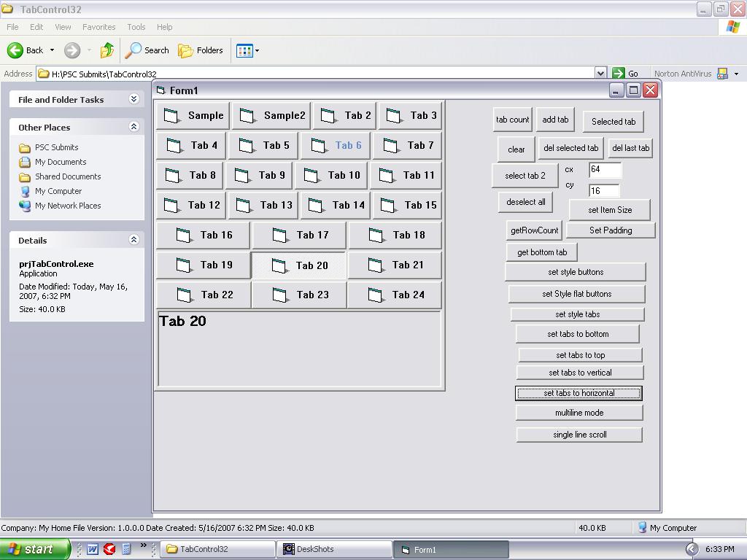This screenshot has width=747, height=560.
Task: Collapse the Other Places panel
Action: (133, 127)
